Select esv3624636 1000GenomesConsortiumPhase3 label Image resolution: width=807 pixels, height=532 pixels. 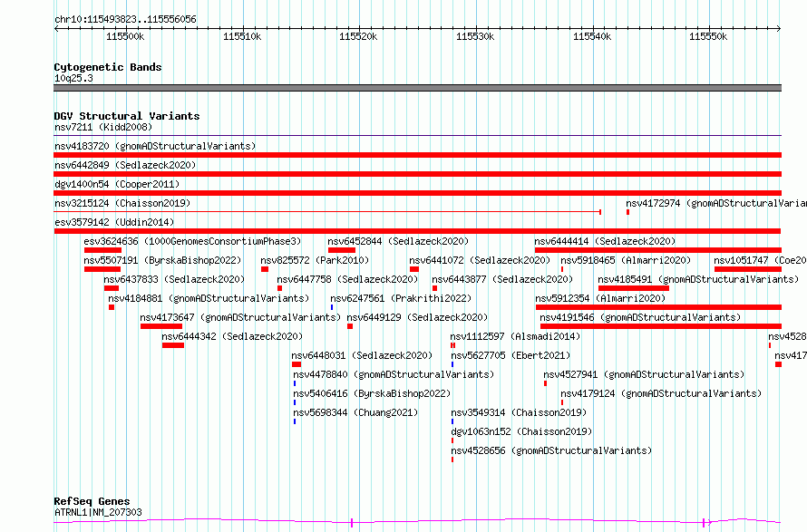(x=192, y=241)
